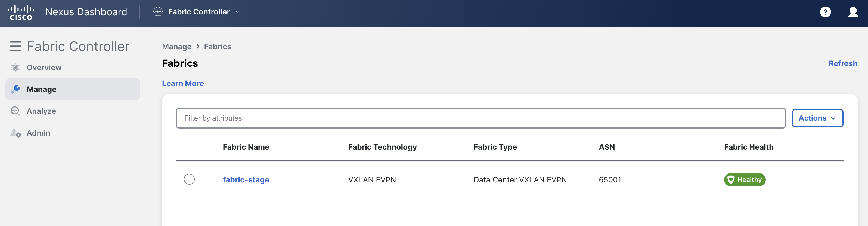The width and height of the screenshot is (868, 226).
Task: Click the Overview sidebar icon
Action: 15,68
